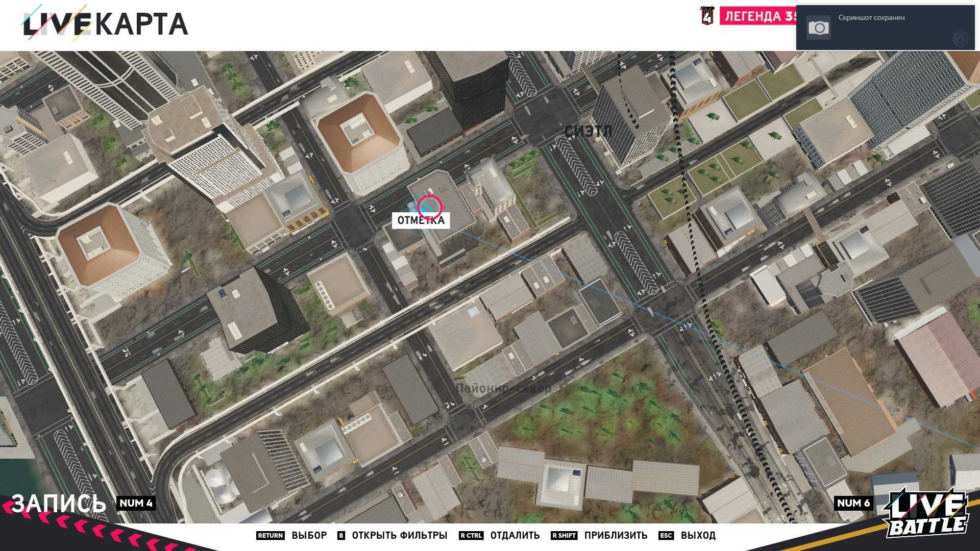Open the ЗАПИСЬ tab

(59, 503)
